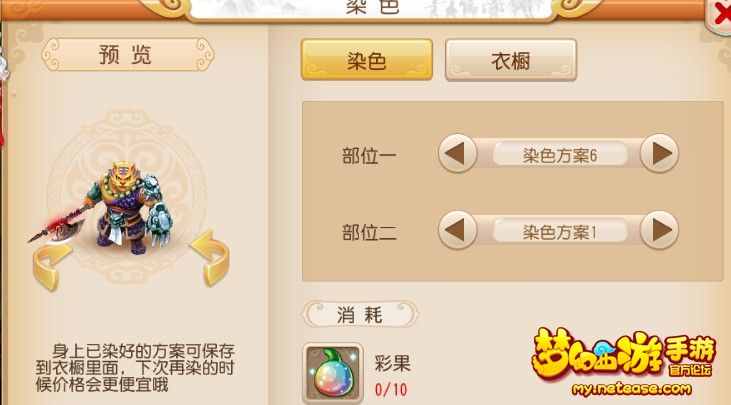
Task: Open the 衣橱 wardrobe tab
Action: pyautogui.click(x=511, y=61)
